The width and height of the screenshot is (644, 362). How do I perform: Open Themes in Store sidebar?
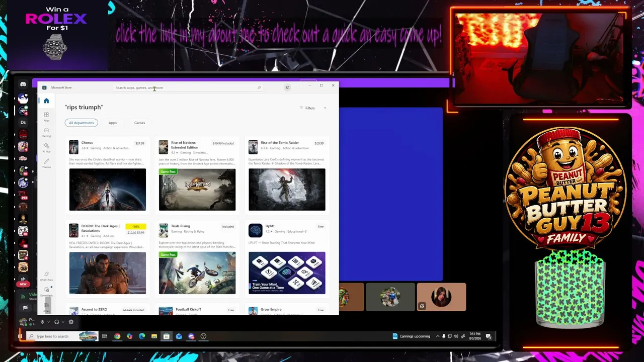[x=46, y=163]
